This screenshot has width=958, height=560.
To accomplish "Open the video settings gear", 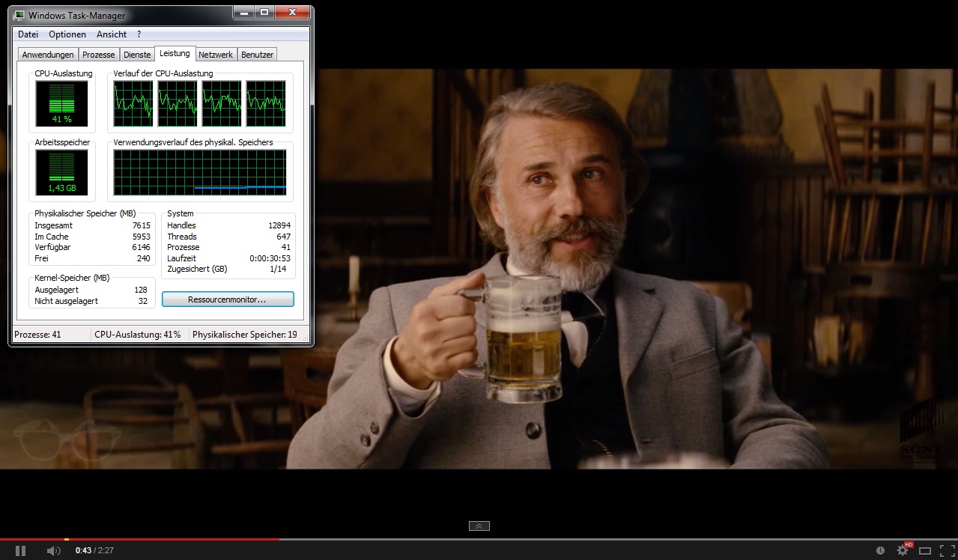I will (x=903, y=550).
